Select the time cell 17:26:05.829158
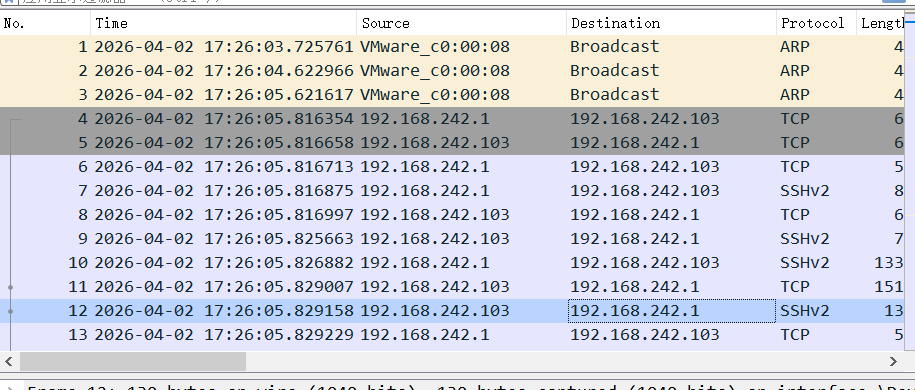This screenshot has width=915, height=390. coord(224,311)
